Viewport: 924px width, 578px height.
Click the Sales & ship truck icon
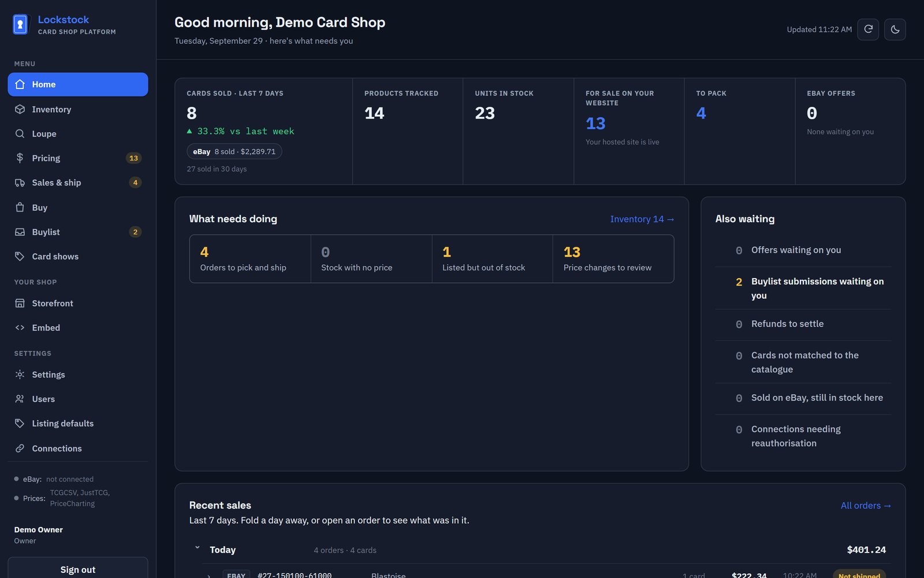pyautogui.click(x=20, y=183)
